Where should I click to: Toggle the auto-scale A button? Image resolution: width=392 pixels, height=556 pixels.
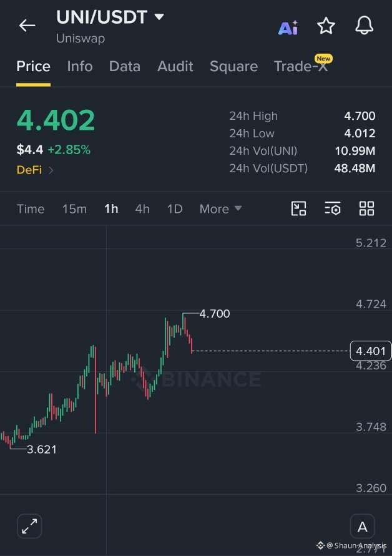[x=362, y=527]
